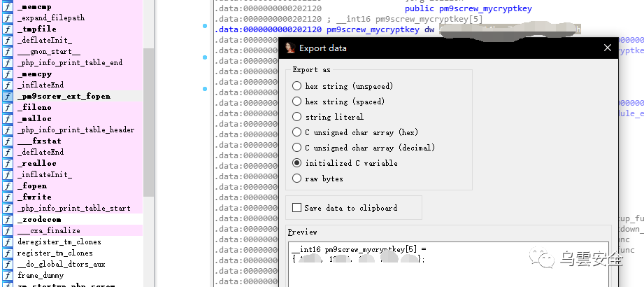This screenshot has width=644, height=287.
Task: Click function icon beside _memcmp
Action: (x=8, y=6)
